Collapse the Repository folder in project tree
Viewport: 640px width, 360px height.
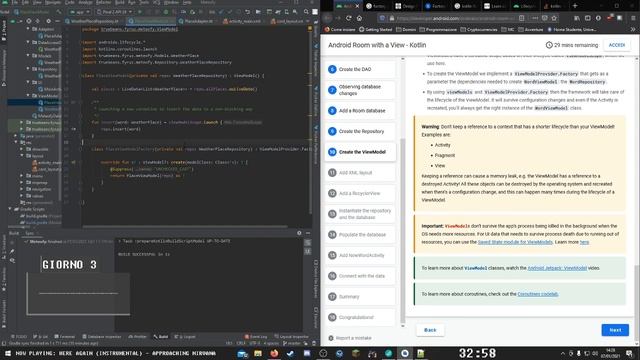click(x=28, y=69)
